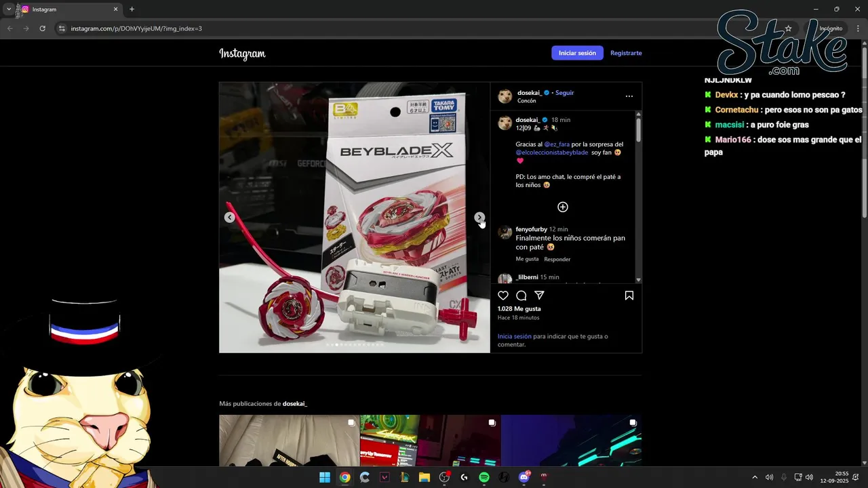Open File Explorer from the taskbar
Image resolution: width=868 pixels, height=488 pixels.
425,477
